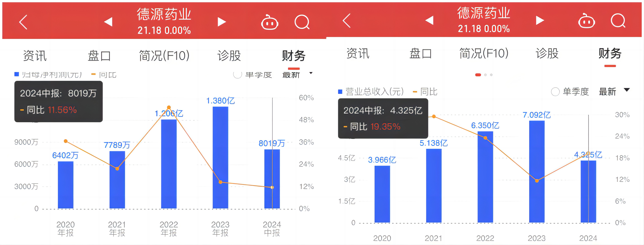The width and height of the screenshot is (644, 245).
Task: Click the 资讯 section link
Action: pyautogui.click(x=35, y=56)
